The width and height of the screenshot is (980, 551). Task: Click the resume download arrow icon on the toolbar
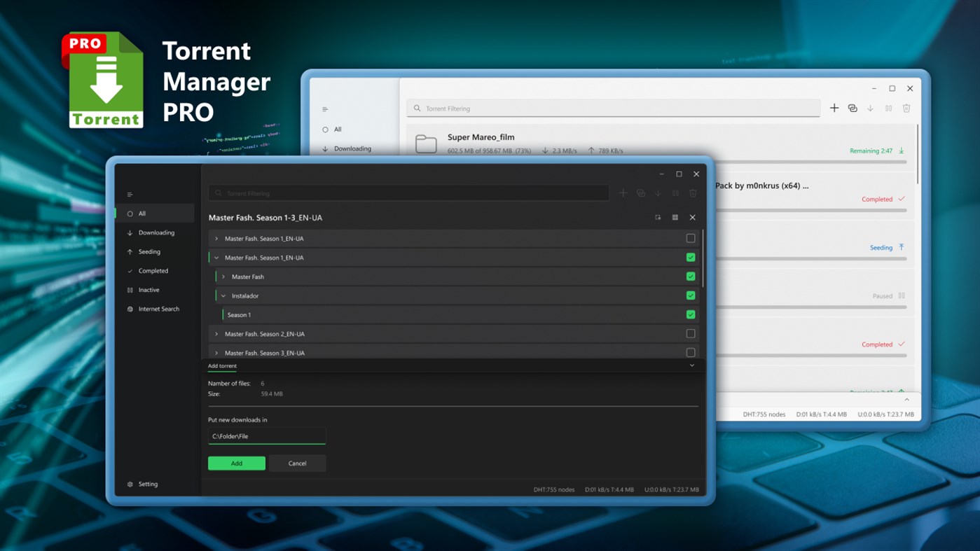click(x=658, y=193)
